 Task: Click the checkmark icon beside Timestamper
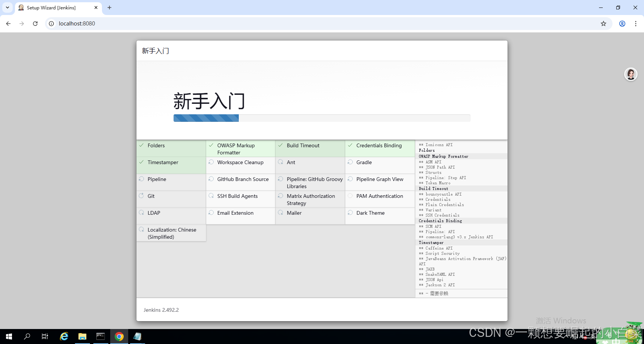tap(141, 162)
